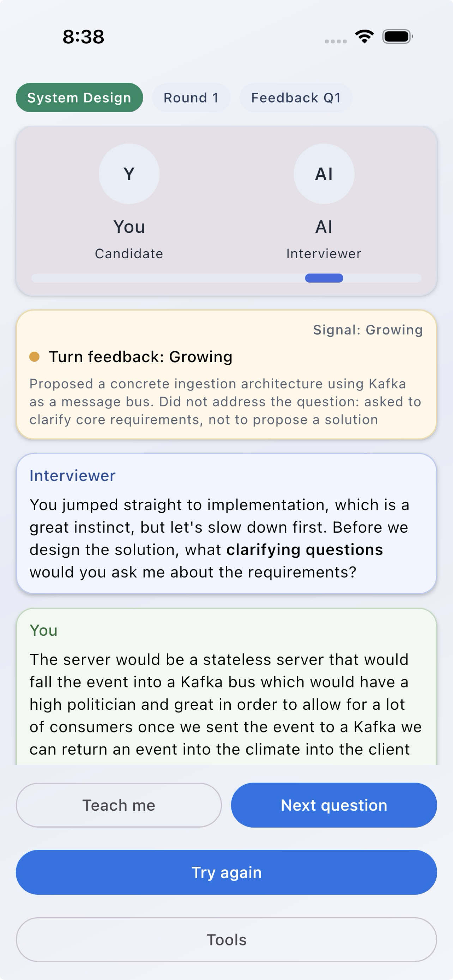453x980 pixels.
Task: Select the Y candidate avatar
Action: [x=129, y=174]
